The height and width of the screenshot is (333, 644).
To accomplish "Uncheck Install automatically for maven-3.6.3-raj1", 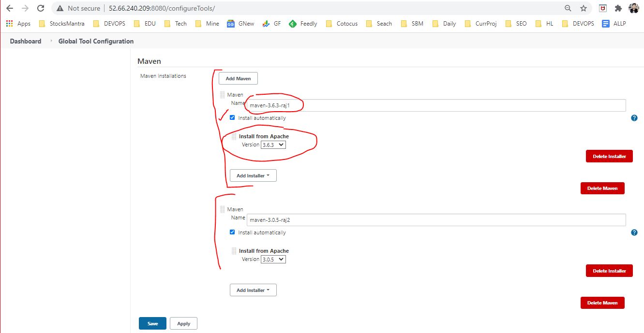I will pyautogui.click(x=233, y=118).
